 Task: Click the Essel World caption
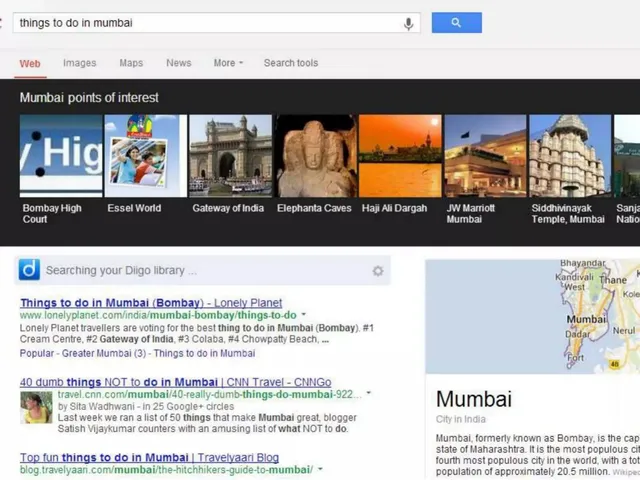coord(134,208)
